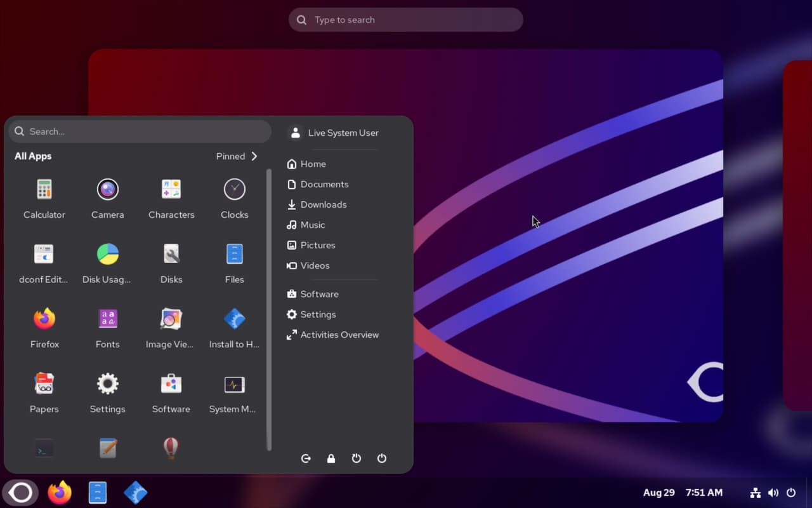Open the Fonts app
Image resolution: width=812 pixels, height=508 pixels.
point(107,328)
